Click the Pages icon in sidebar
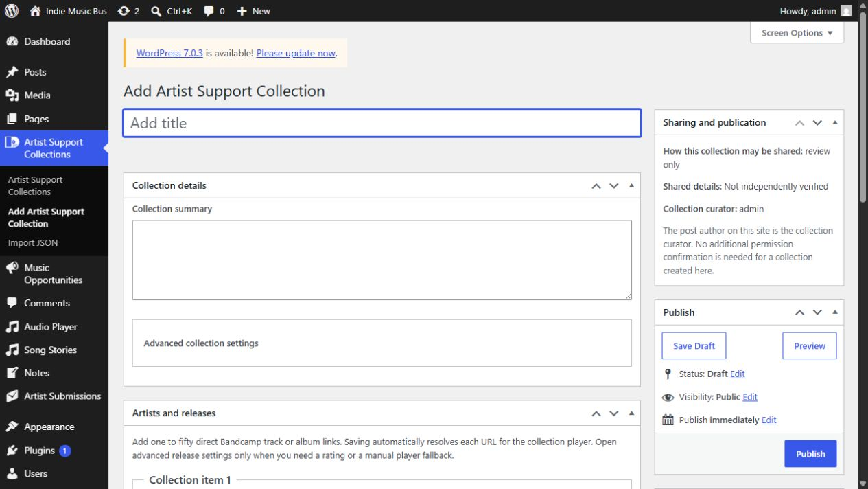The image size is (868, 489). click(x=12, y=119)
